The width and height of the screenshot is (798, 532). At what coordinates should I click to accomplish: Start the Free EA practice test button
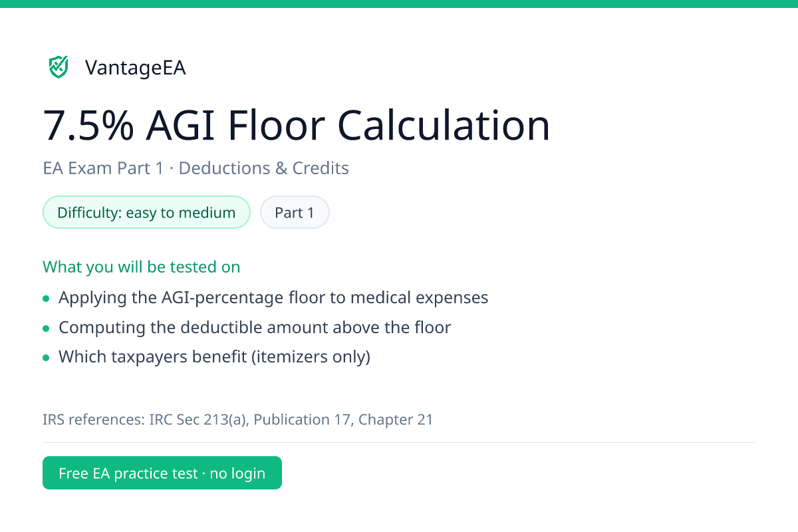pyautogui.click(x=162, y=473)
